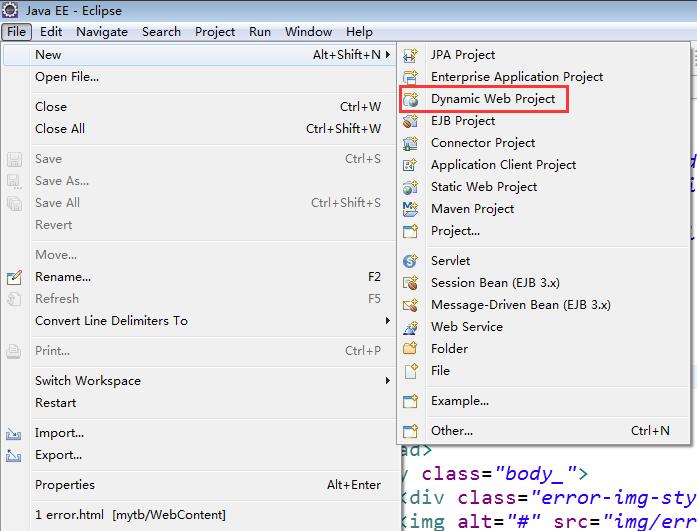The image size is (697, 531).
Task: Select Connector Project entry
Action: [x=544, y=143]
